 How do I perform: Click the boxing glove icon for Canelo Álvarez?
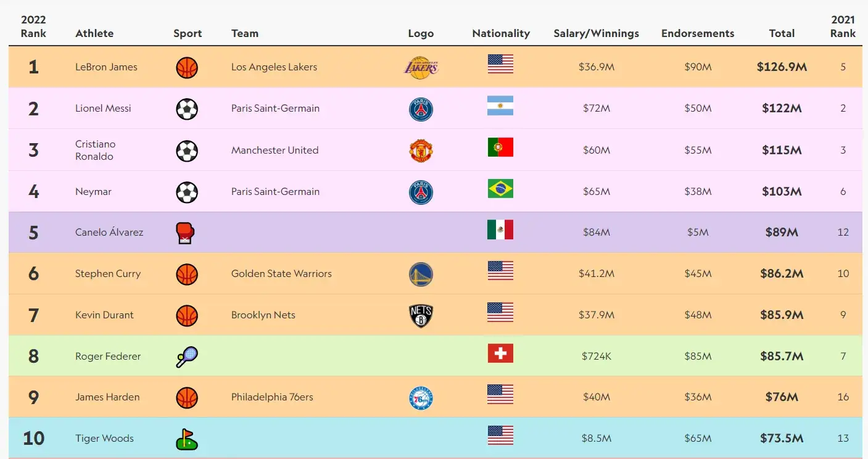(186, 233)
